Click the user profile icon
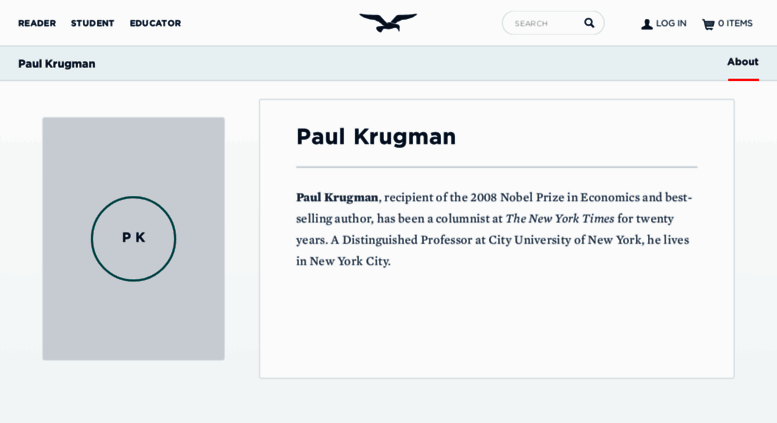Screen dimensions: 777x423 (x=647, y=24)
